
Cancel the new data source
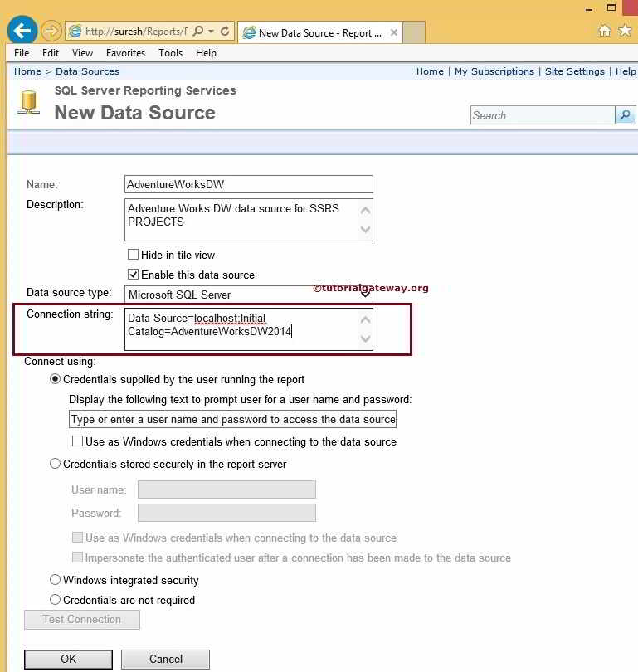165,659
